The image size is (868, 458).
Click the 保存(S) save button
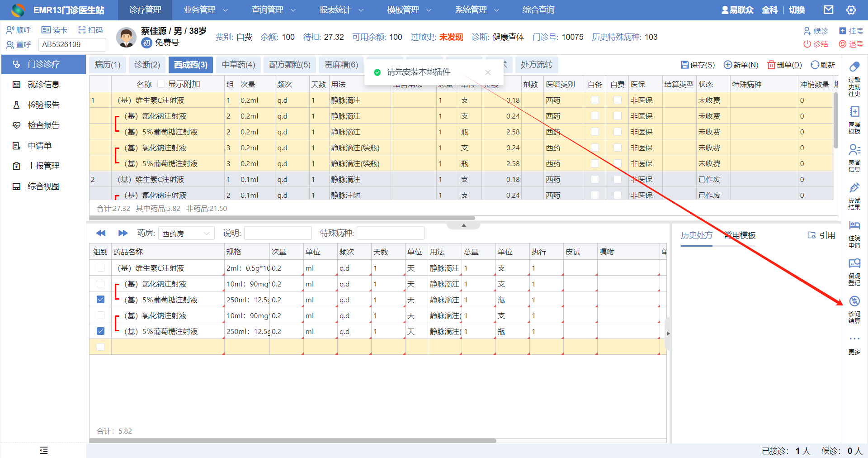[698, 65]
